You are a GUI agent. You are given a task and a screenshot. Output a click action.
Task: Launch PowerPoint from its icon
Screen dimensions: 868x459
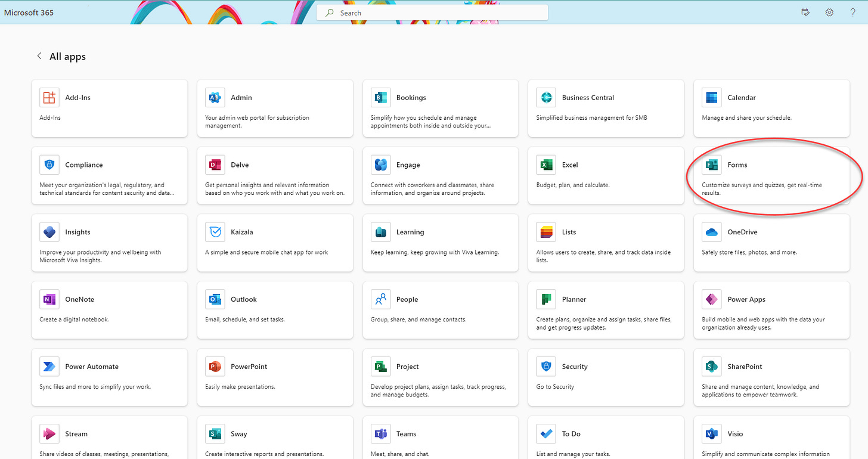(x=215, y=367)
